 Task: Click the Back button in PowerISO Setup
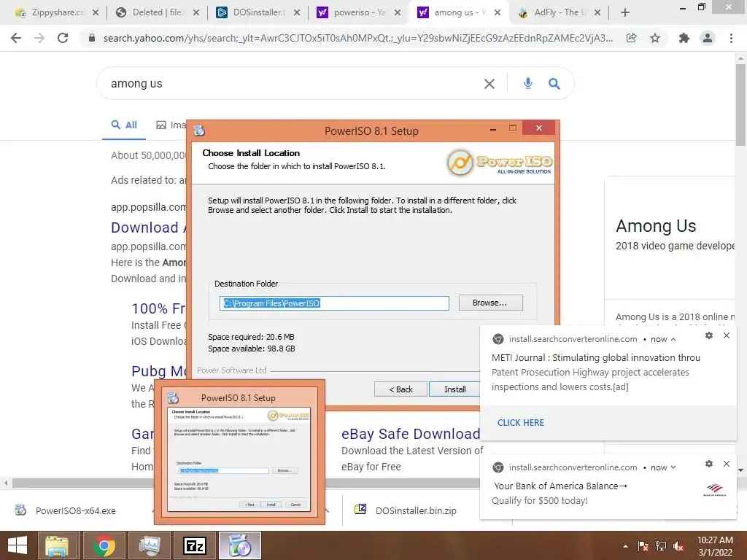point(400,389)
